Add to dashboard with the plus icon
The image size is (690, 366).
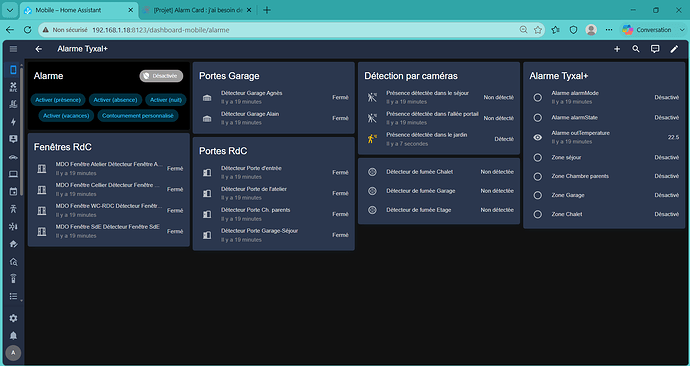[617, 49]
